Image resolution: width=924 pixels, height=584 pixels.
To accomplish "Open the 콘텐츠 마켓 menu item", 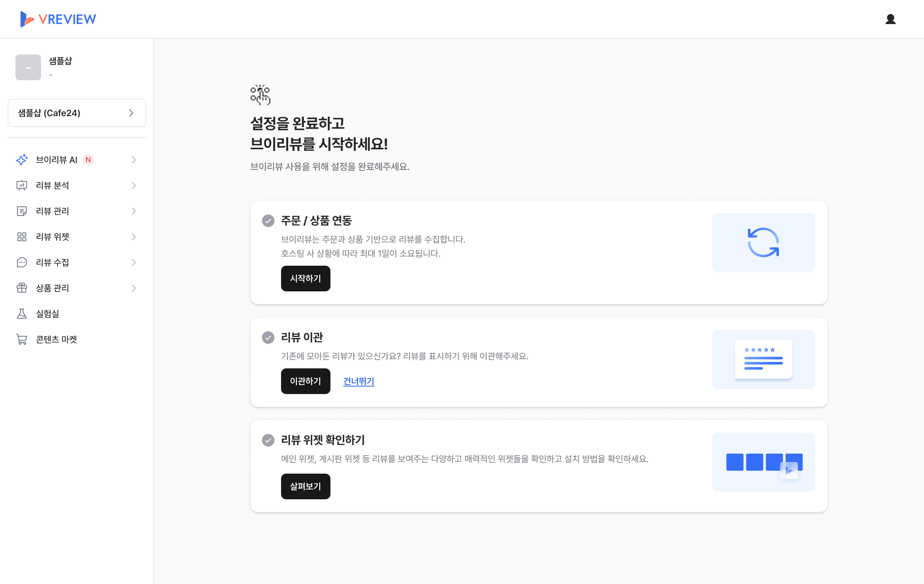I will click(56, 339).
